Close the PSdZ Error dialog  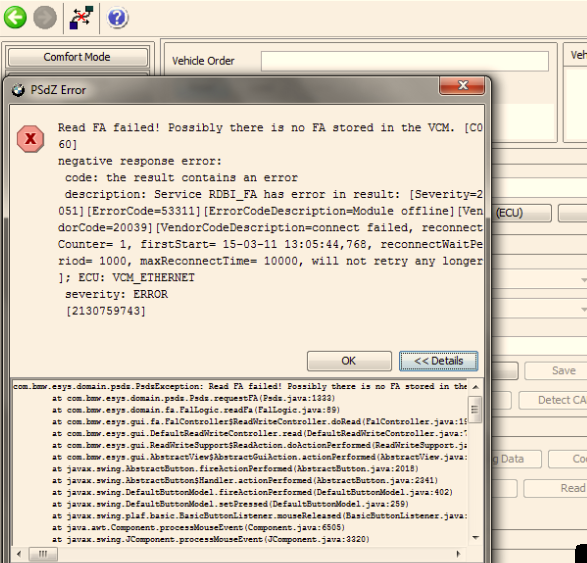pos(462,85)
